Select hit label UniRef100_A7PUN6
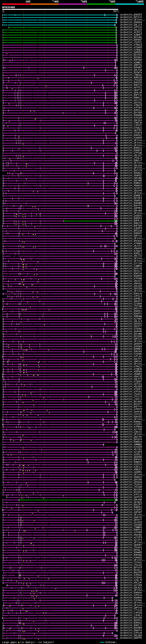This screenshot has width=146, height=644. point(131,278)
